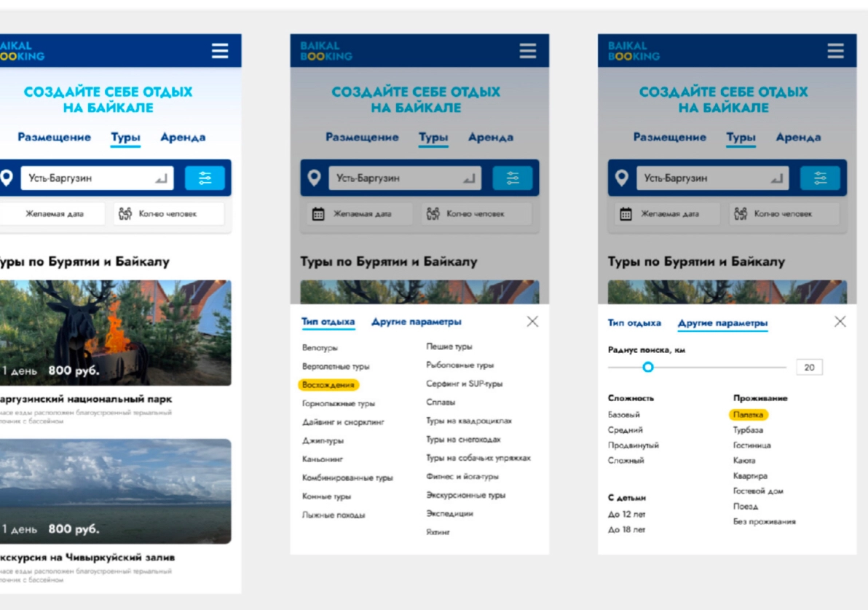Screen dimensions: 868x610
Task: Select Пешие туры option
Action: click(449, 346)
